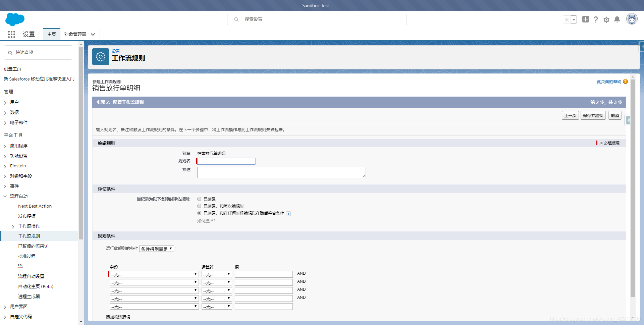Expand the 用户 tree section
The image size is (644, 325).
(5, 103)
